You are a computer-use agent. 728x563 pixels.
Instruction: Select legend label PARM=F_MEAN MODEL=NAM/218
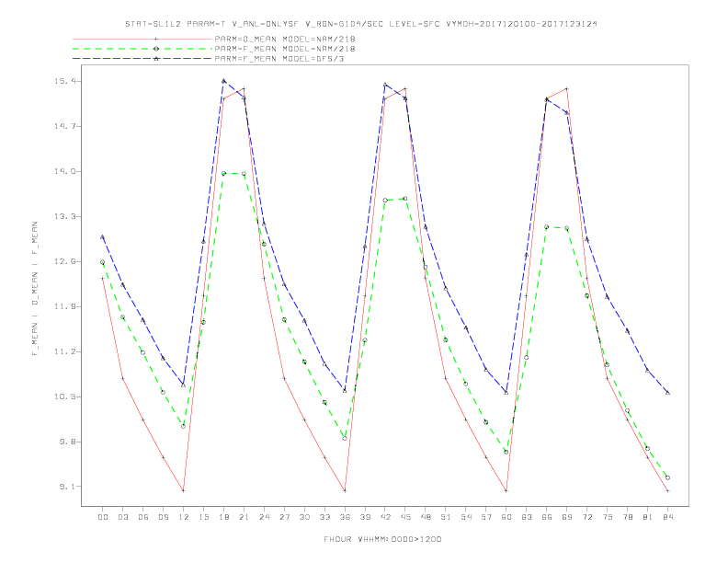[285, 49]
